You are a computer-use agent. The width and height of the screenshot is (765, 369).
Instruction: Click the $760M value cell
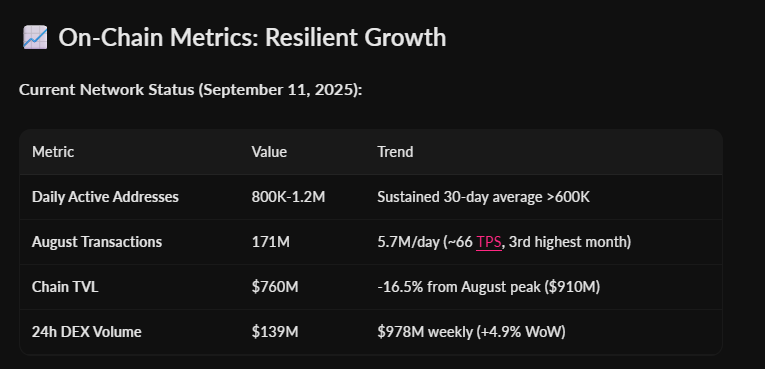point(275,287)
